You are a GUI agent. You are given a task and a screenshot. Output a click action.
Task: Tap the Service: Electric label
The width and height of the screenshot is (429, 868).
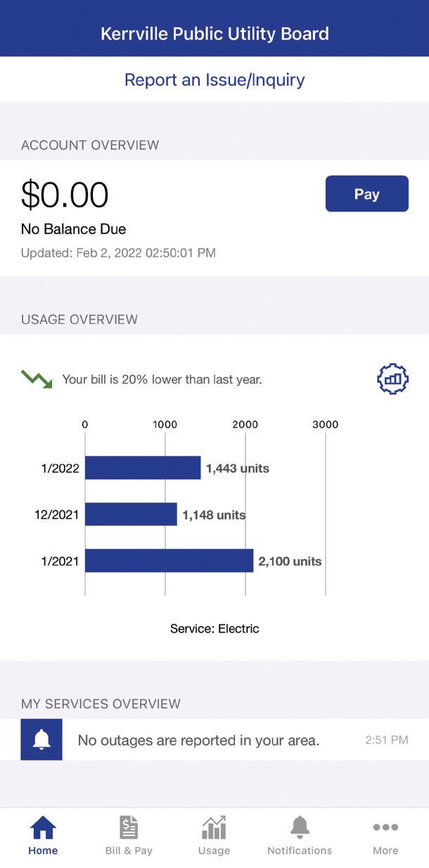[214, 628]
